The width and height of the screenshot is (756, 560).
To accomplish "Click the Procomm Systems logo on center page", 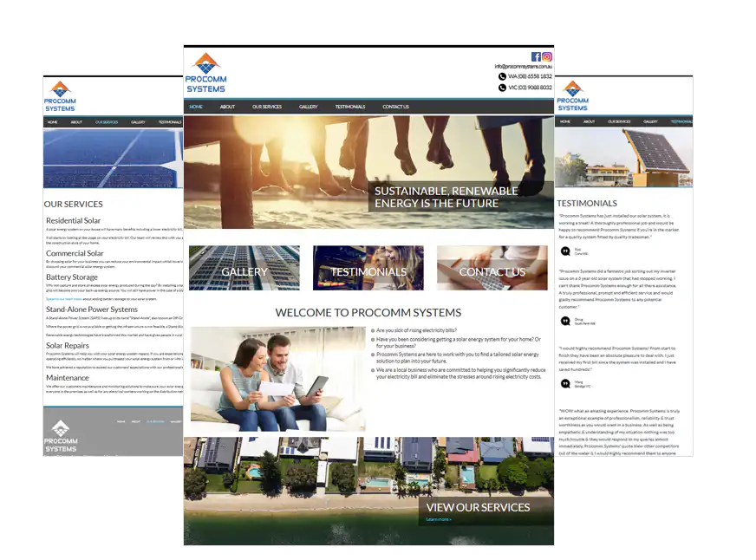I will click(x=205, y=73).
